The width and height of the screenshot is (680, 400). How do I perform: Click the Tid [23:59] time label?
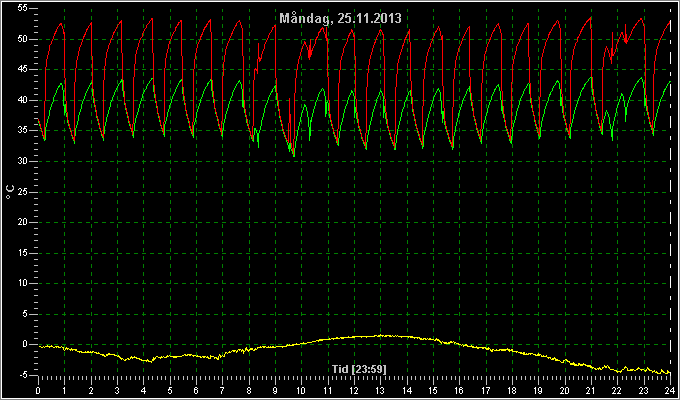(x=359, y=369)
